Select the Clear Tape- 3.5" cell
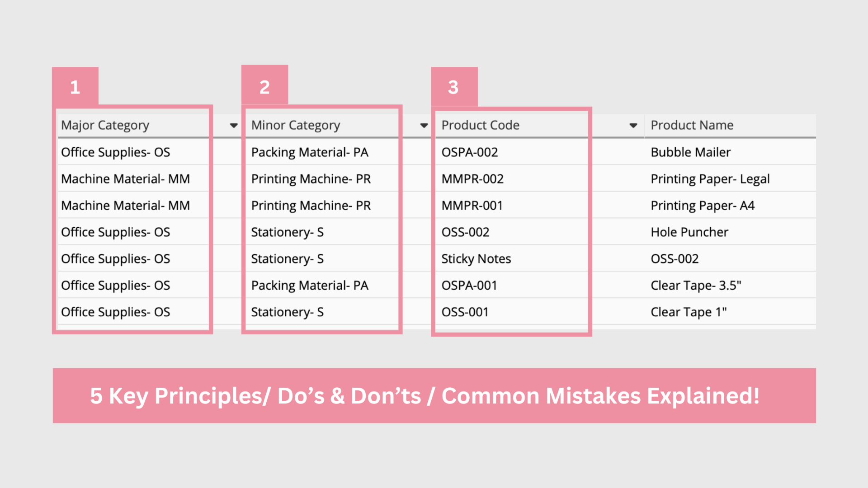 [x=696, y=286]
